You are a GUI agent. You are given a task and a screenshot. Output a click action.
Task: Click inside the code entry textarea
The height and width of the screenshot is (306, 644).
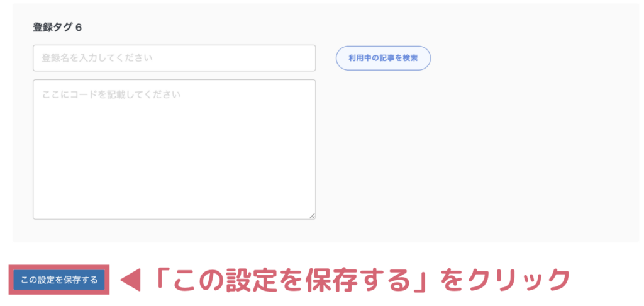click(174, 149)
